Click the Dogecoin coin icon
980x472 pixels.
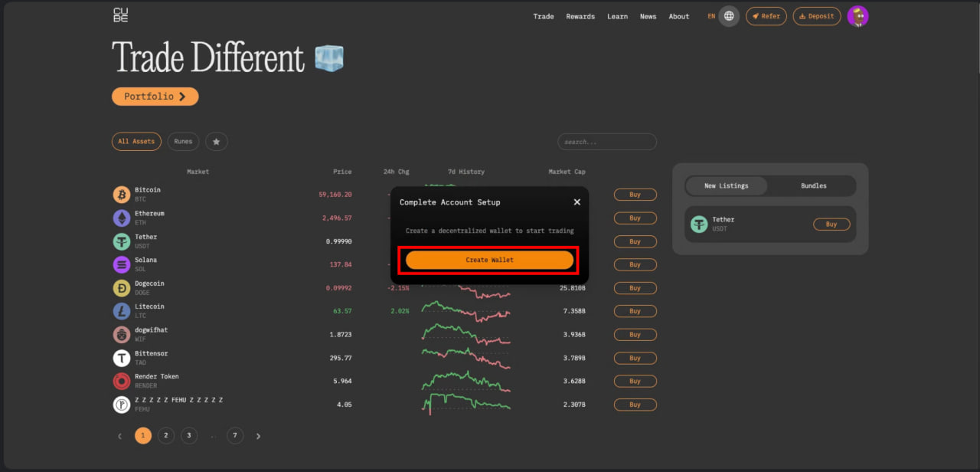pos(122,288)
